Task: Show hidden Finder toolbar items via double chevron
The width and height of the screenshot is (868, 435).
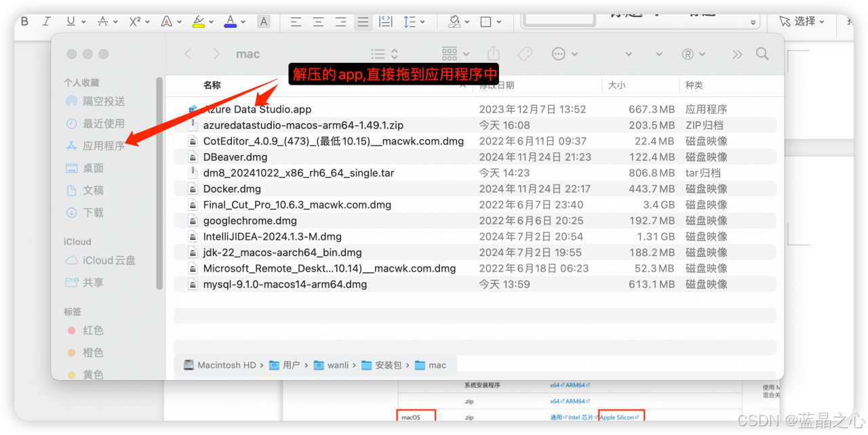Action: coord(737,54)
